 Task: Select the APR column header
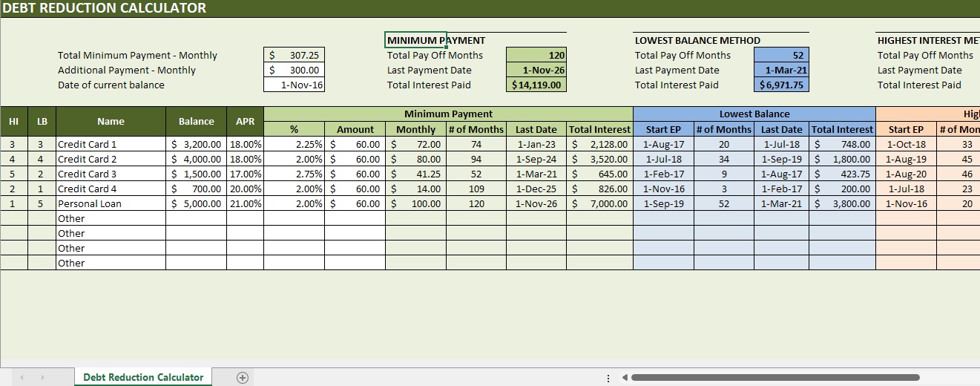[246, 121]
